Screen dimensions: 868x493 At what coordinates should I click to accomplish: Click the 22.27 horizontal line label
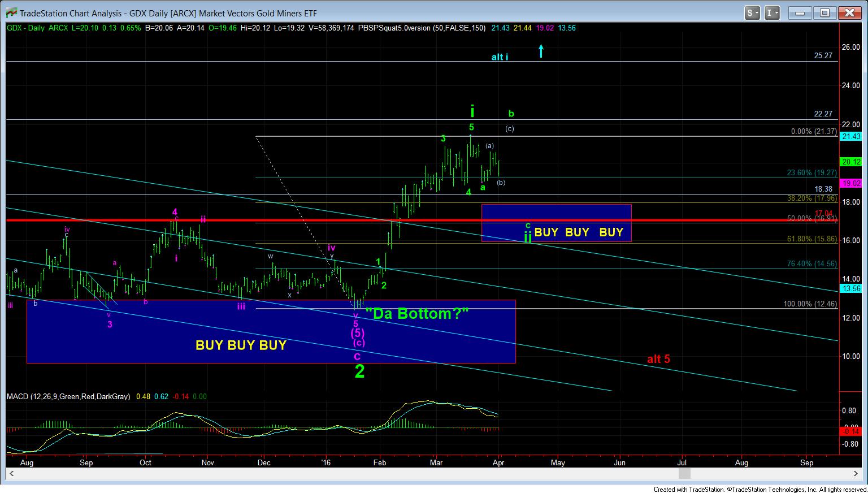(x=823, y=114)
